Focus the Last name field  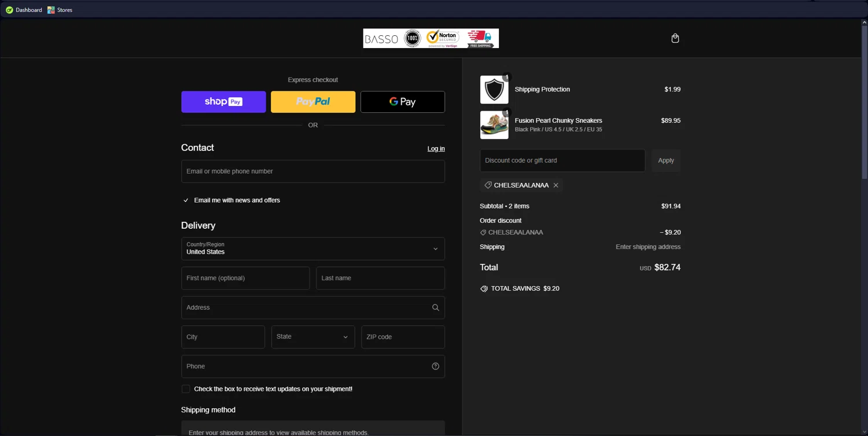pyautogui.click(x=380, y=278)
